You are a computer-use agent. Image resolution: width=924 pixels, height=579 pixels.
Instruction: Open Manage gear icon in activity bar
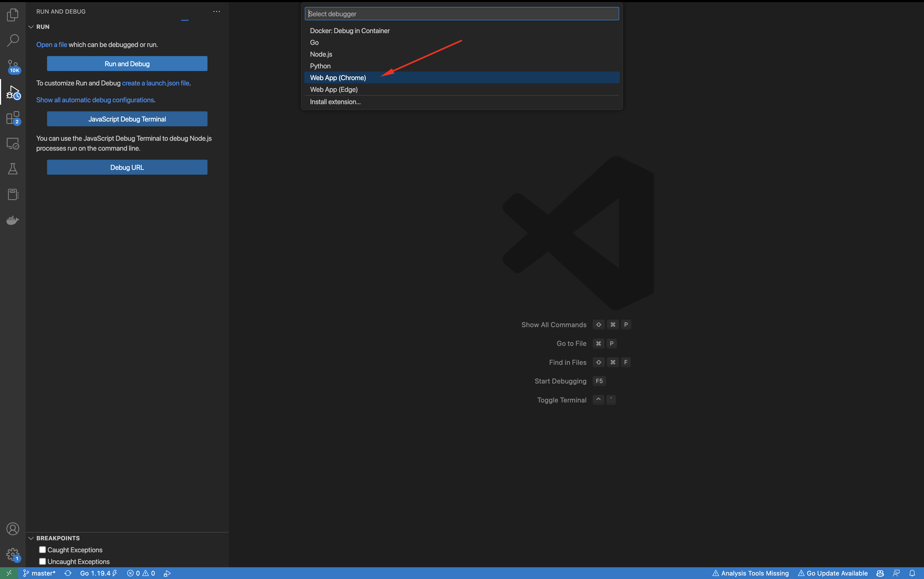tap(13, 554)
